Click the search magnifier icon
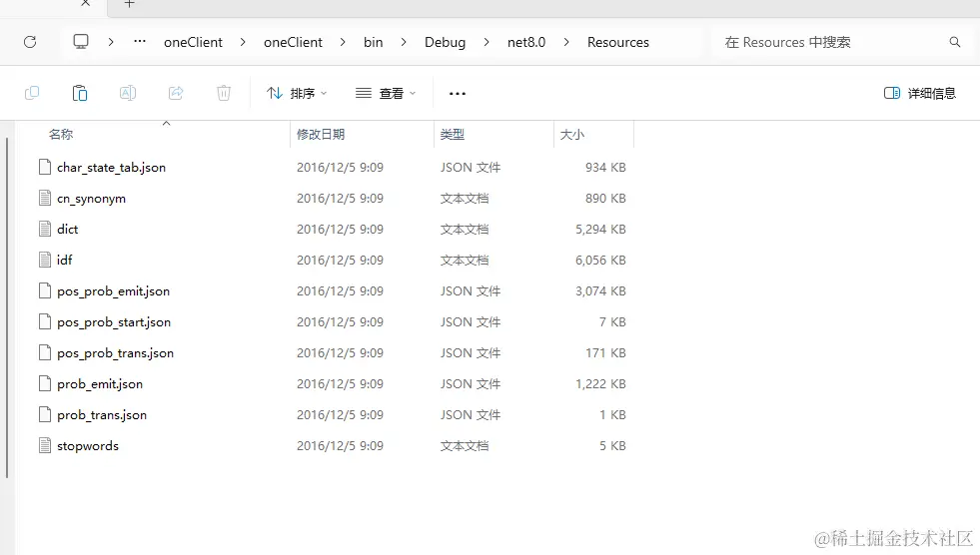 tap(954, 42)
